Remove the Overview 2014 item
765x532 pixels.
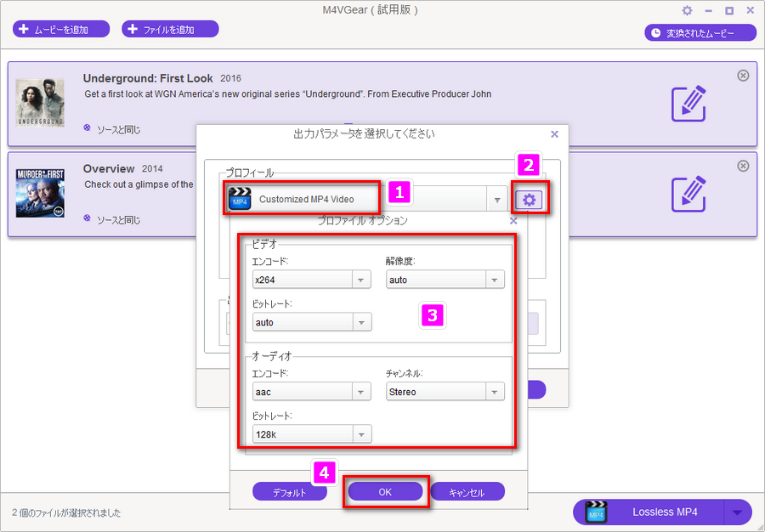click(x=743, y=166)
